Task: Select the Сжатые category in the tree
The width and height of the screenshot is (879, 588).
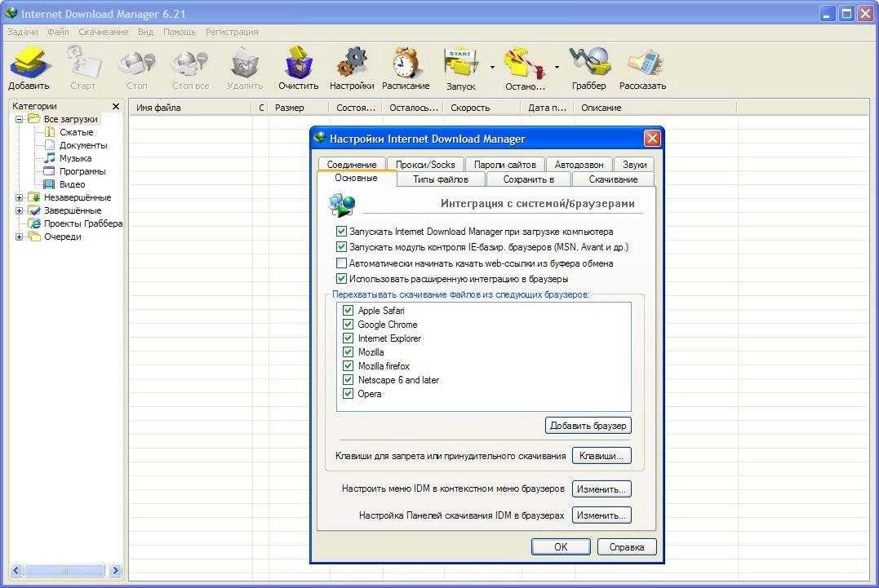Action: pyautogui.click(x=76, y=132)
